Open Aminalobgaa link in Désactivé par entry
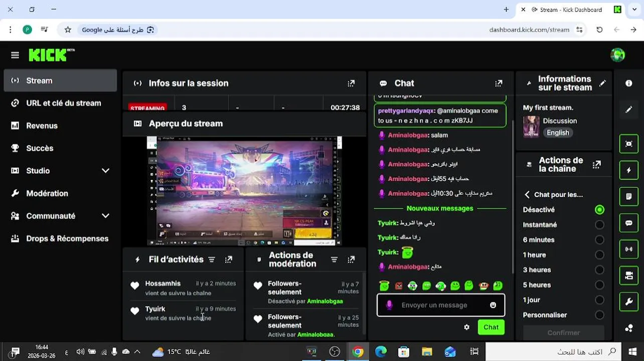Viewport: 644px width, 361px height. point(325,301)
